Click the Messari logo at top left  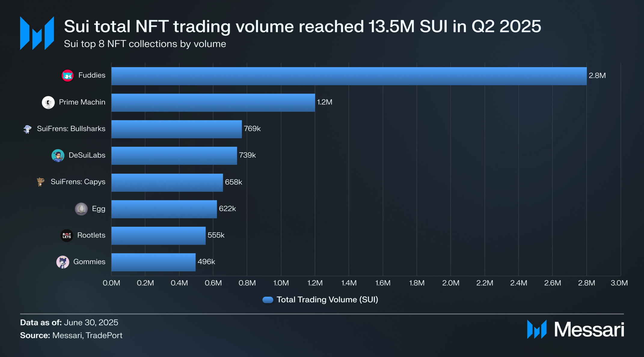(37, 33)
